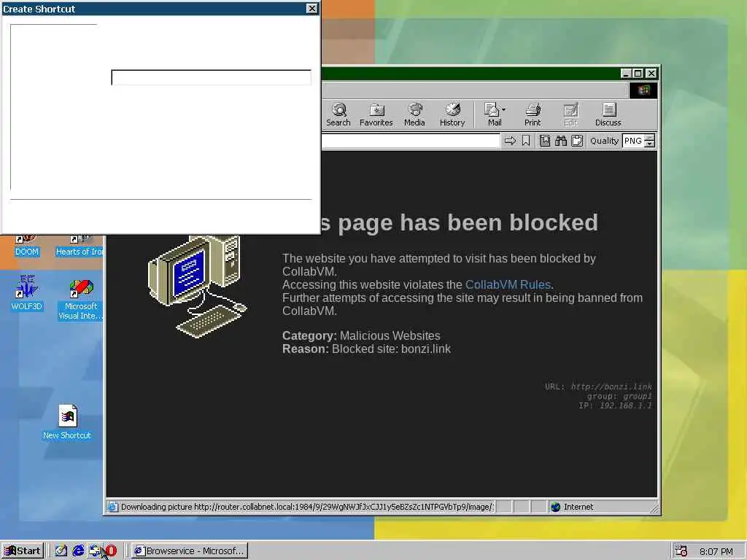Open the Start menu
The image size is (747, 560).
[x=23, y=551]
